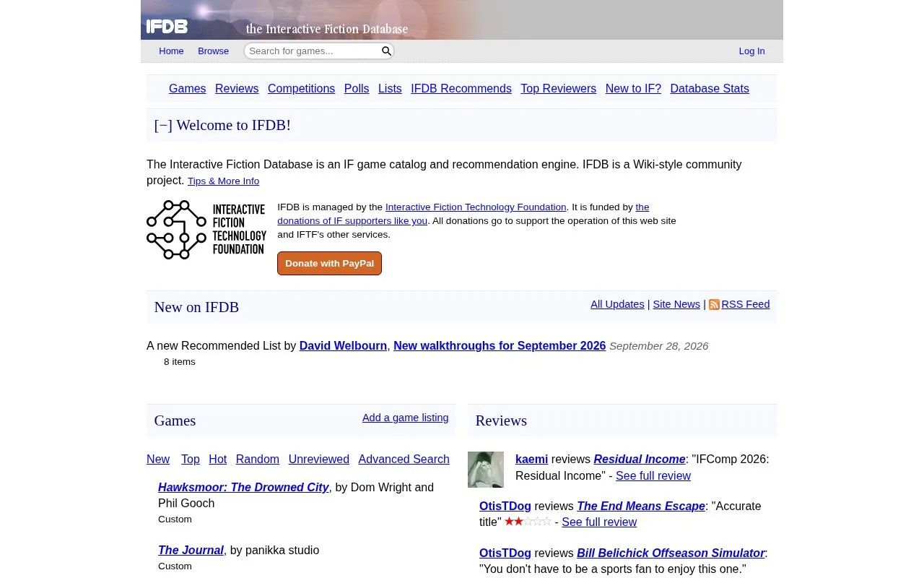Open The End Means Escape game link
This screenshot has height=578, width=924.
[641, 506]
